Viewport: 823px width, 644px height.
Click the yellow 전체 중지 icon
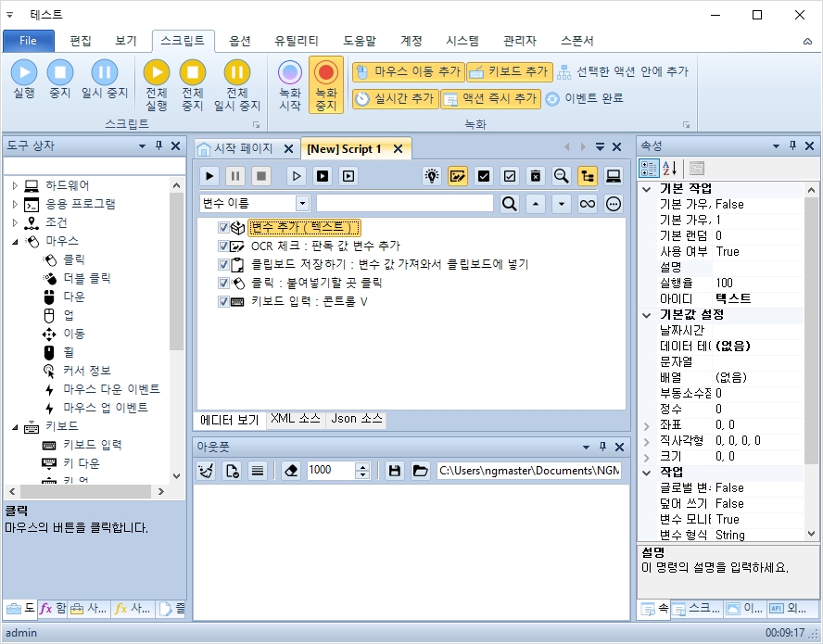(193, 72)
